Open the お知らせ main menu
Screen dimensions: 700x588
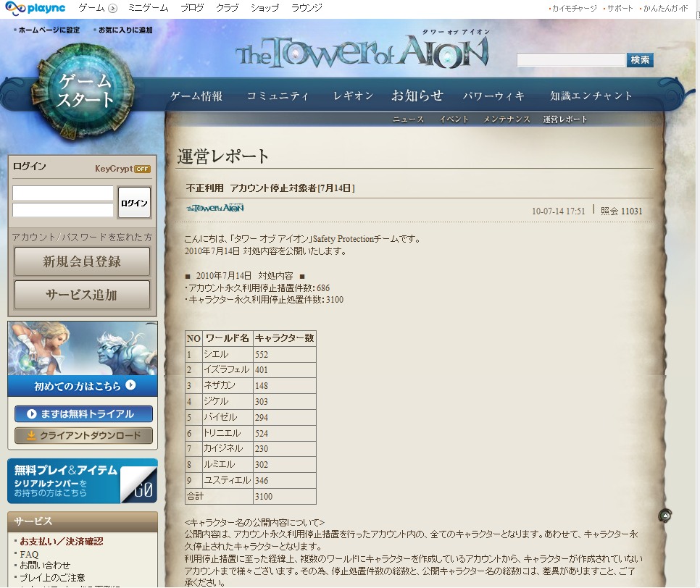click(x=417, y=96)
